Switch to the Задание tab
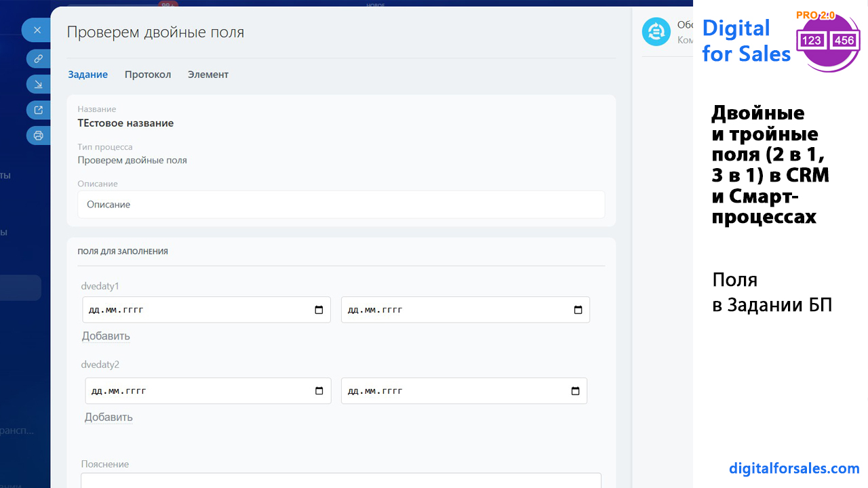This screenshot has width=868, height=488. [87, 75]
